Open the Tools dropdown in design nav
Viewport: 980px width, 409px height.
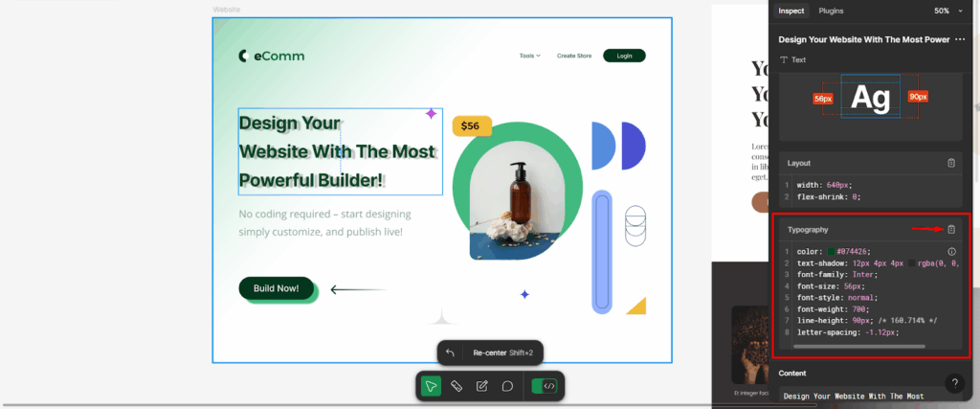pyautogui.click(x=530, y=56)
